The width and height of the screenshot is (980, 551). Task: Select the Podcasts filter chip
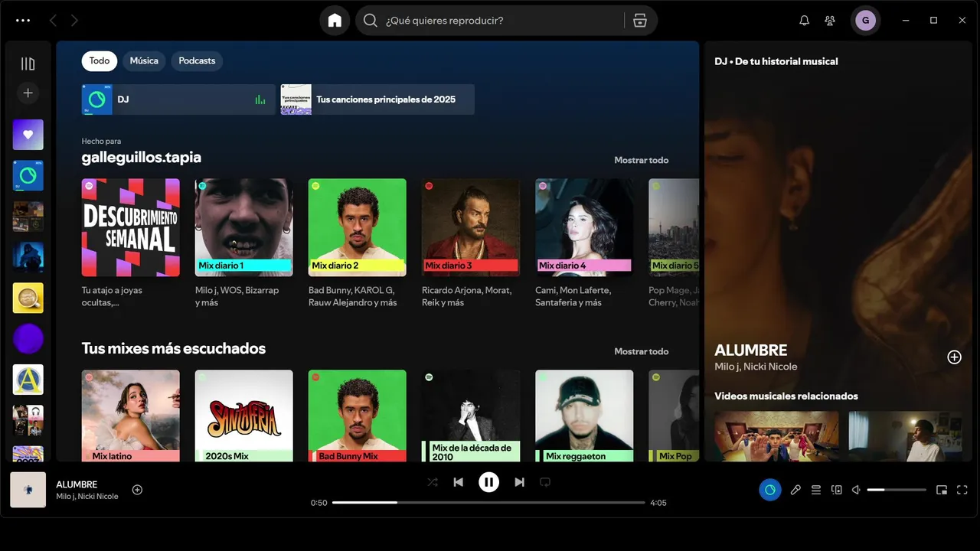coord(197,60)
